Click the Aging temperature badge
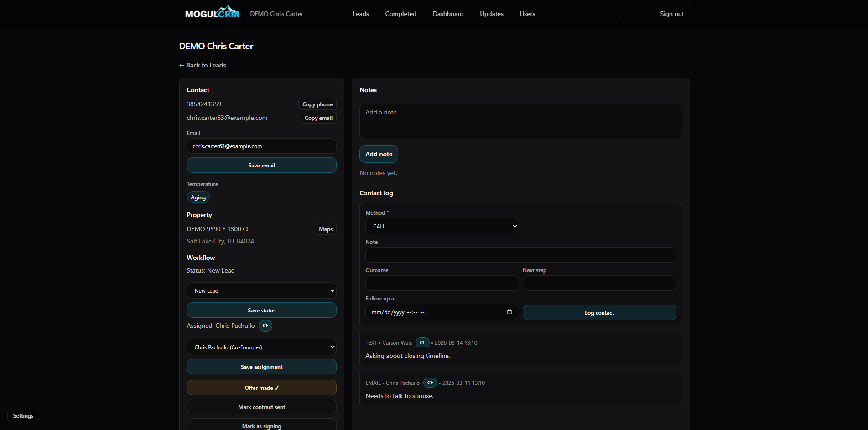This screenshot has width=868, height=430. [198, 197]
